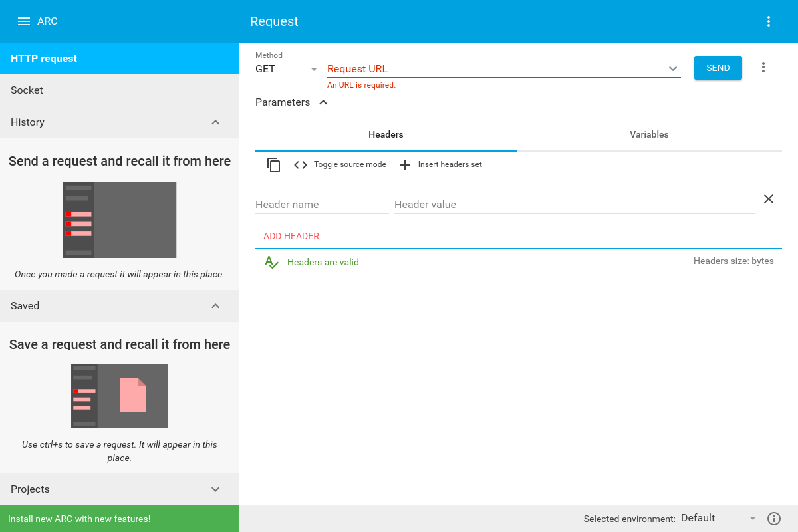
Task: Click the SEND button
Action: tap(718, 68)
